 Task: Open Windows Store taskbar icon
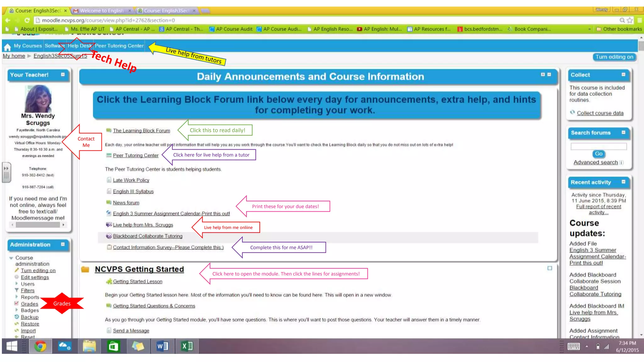point(114,346)
